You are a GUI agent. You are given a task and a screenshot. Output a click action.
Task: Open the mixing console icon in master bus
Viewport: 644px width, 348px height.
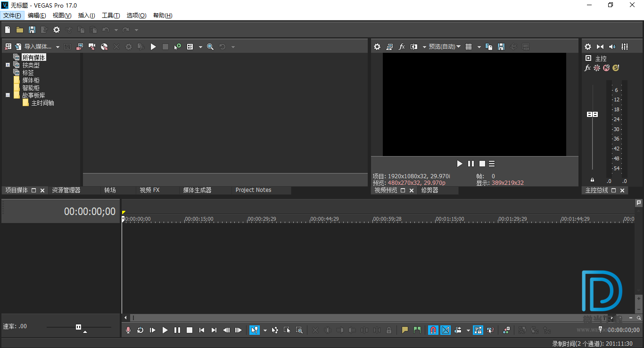(x=625, y=47)
